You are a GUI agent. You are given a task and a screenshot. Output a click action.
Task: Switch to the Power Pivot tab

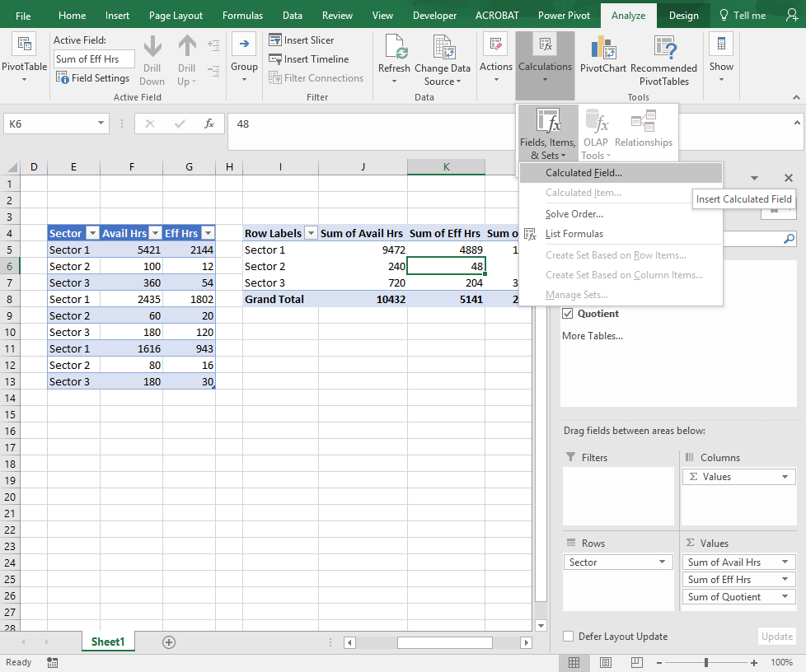coord(564,16)
